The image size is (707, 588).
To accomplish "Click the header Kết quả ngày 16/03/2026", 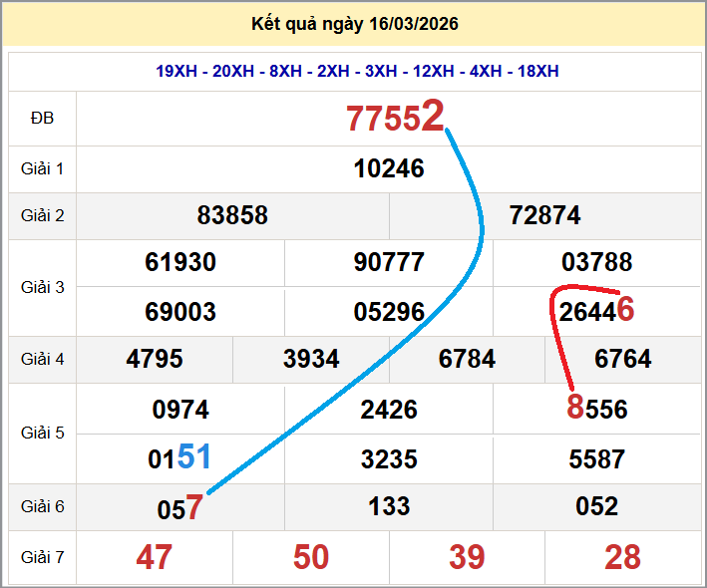I will (x=353, y=24).
